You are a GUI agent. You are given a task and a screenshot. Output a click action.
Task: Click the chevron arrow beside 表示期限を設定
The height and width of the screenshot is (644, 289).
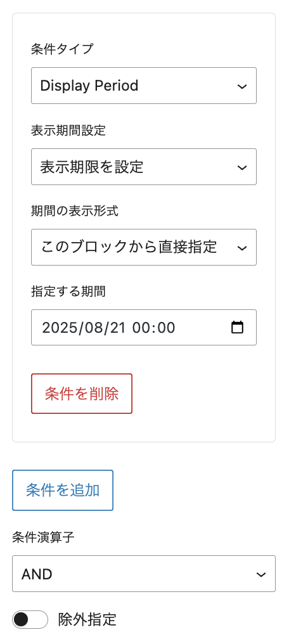click(x=242, y=167)
